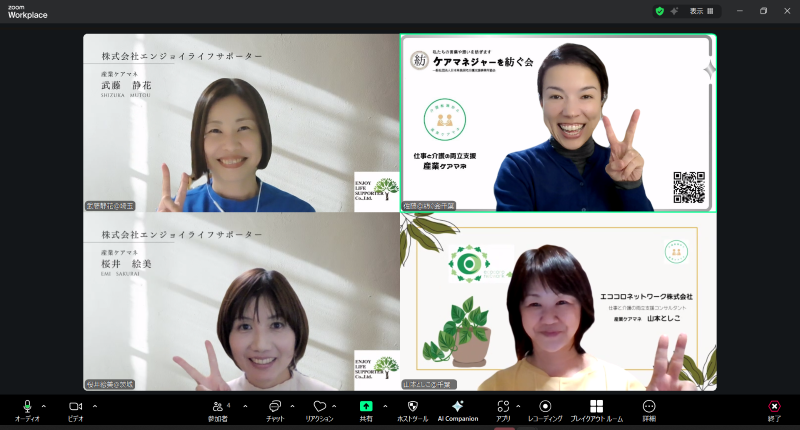Screen dimensions: 800x430
Task: Click the red 終了 end meeting button
Action: (x=773, y=408)
